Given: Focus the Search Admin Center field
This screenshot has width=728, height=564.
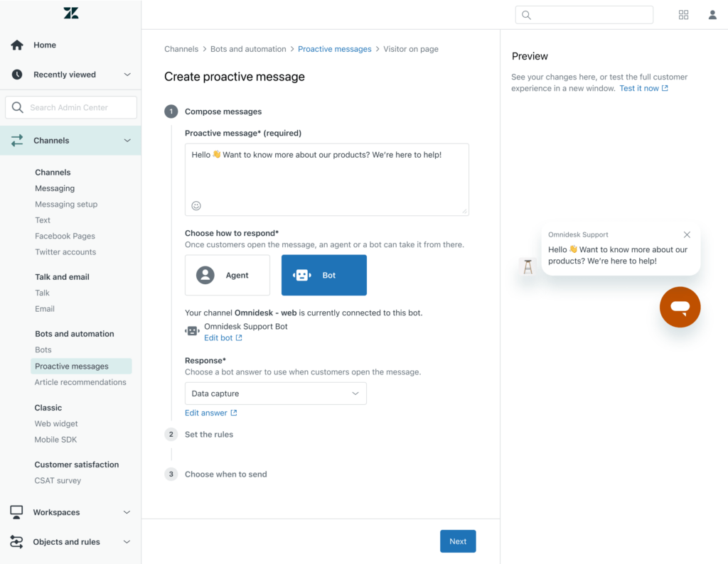Looking at the screenshot, I should [x=71, y=107].
